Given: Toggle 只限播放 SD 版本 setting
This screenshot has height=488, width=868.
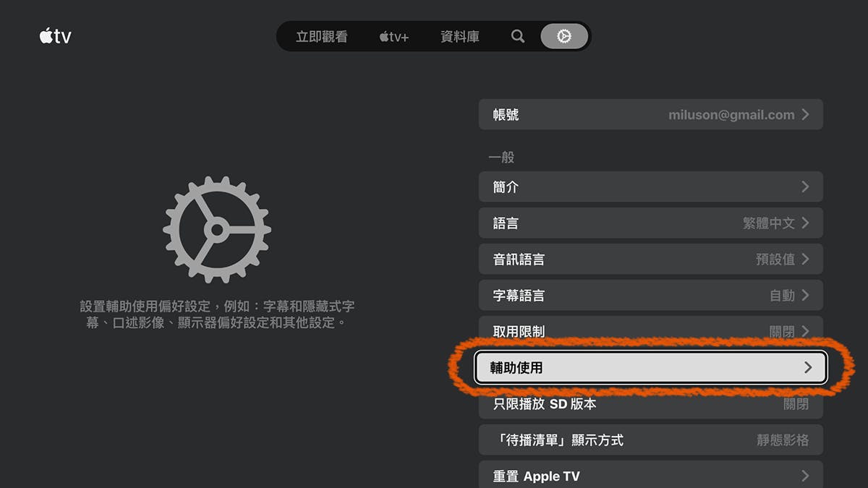Looking at the screenshot, I should 651,403.
